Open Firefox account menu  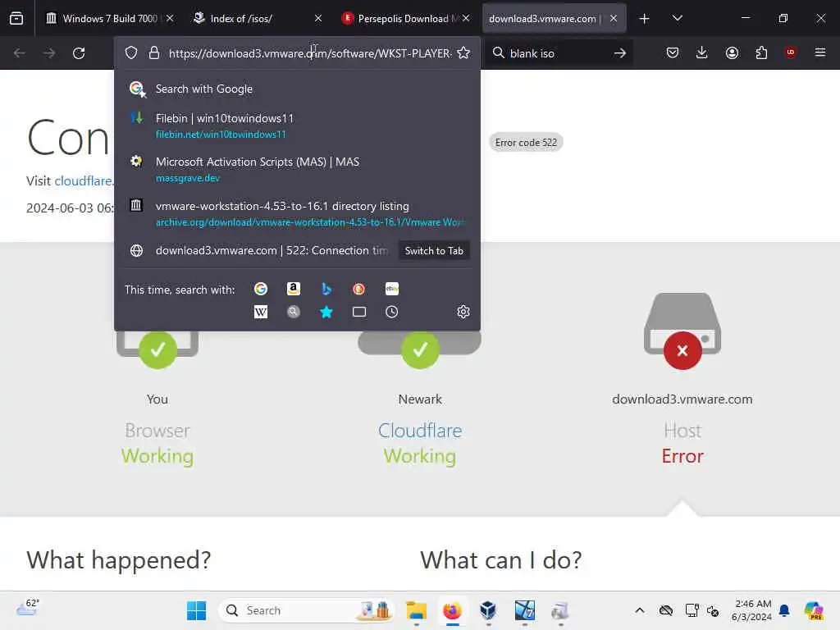732,52
